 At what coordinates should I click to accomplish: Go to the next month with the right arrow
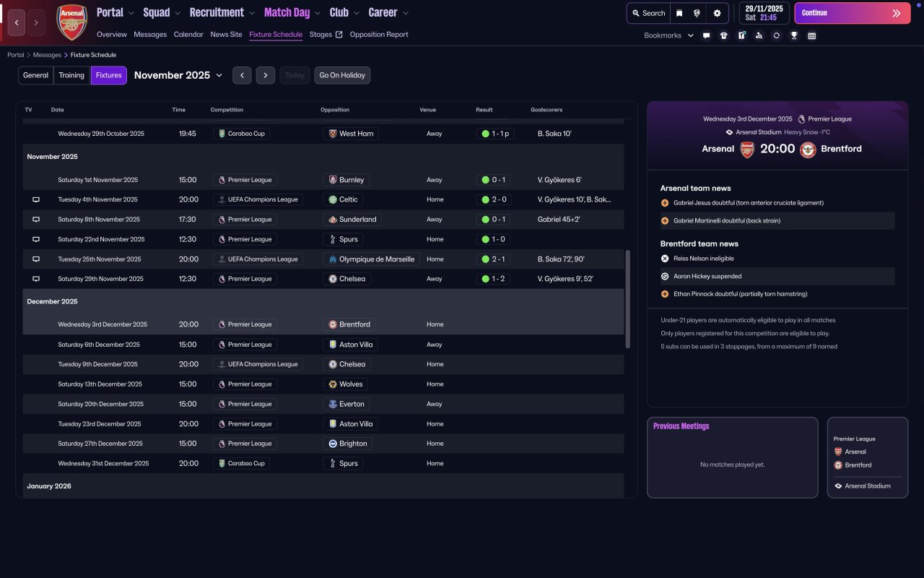pyautogui.click(x=266, y=75)
